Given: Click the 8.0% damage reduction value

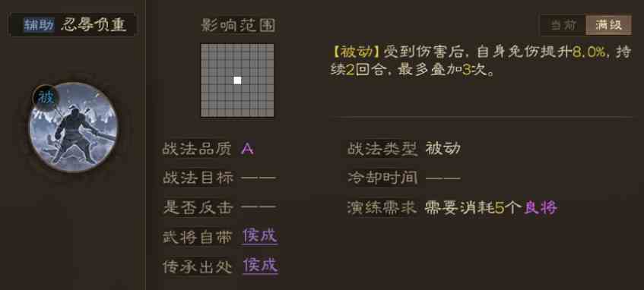Looking at the screenshot, I should 589,52.
